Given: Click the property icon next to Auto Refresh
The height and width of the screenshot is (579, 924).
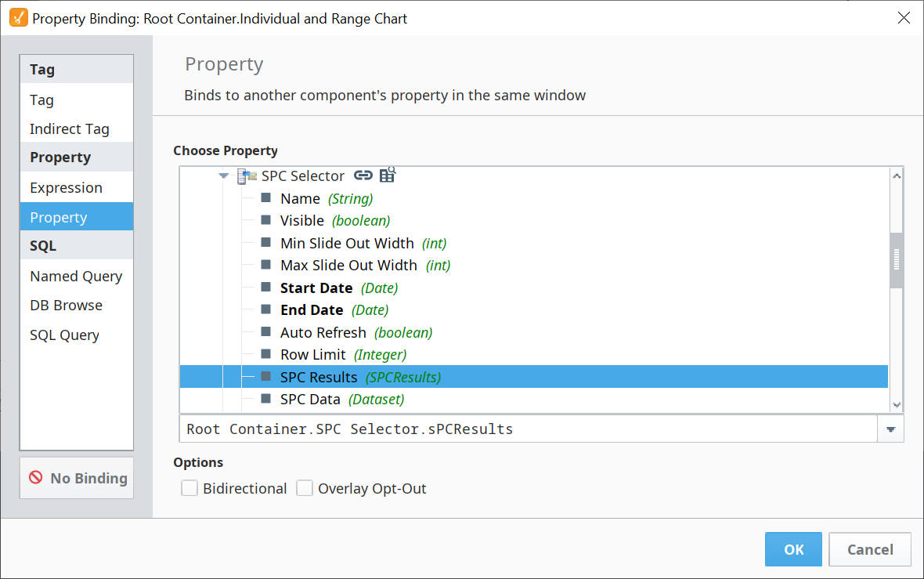Looking at the screenshot, I should [x=265, y=332].
